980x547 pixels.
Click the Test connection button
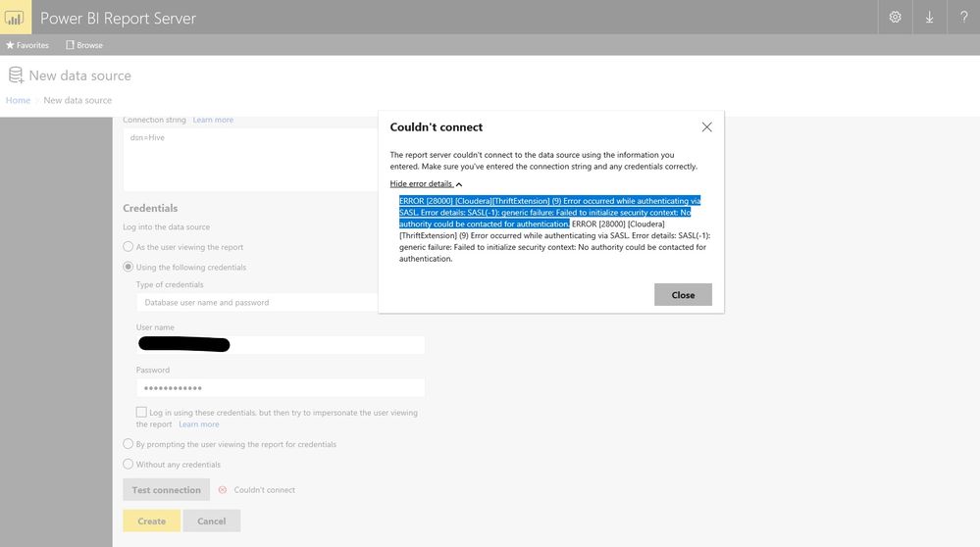[166, 489]
